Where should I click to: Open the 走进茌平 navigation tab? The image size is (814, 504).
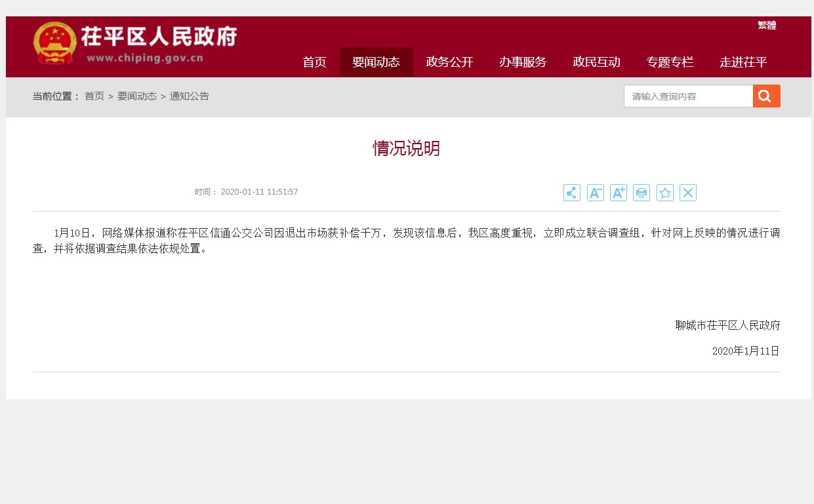743,62
